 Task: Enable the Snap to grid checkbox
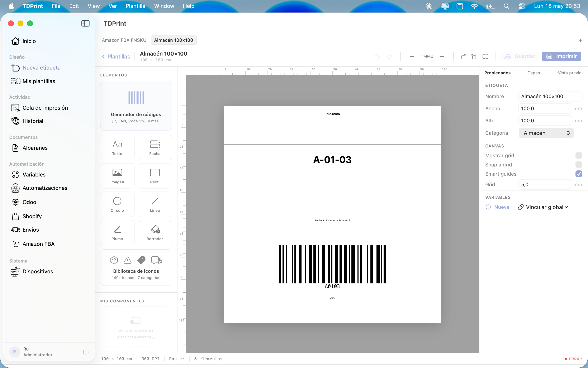point(579,165)
